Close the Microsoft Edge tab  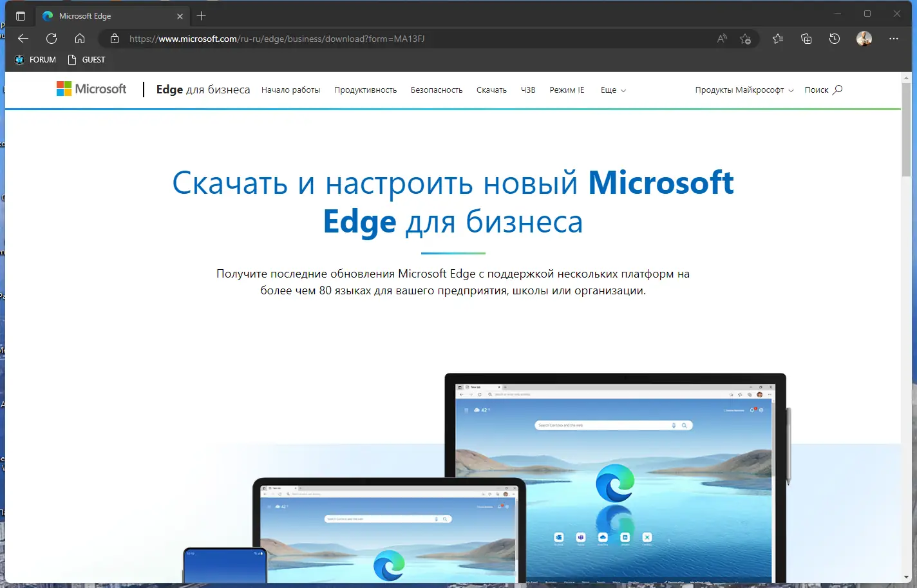click(180, 16)
